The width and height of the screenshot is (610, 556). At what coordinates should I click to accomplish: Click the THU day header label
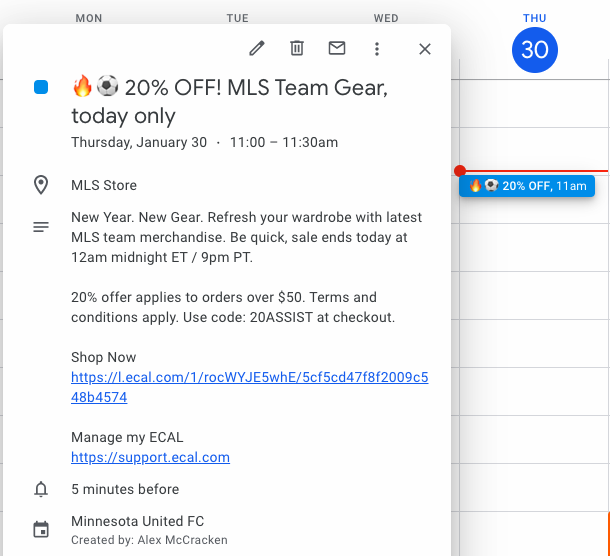pyautogui.click(x=535, y=18)
